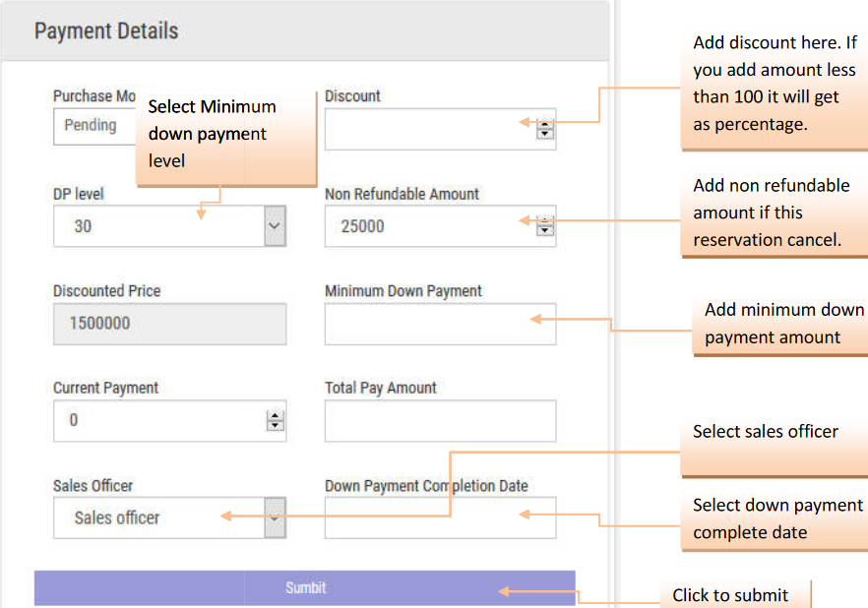Decrement Current Payment using down arrow
This screenshot has height=608, width=868.
[276, 425]
